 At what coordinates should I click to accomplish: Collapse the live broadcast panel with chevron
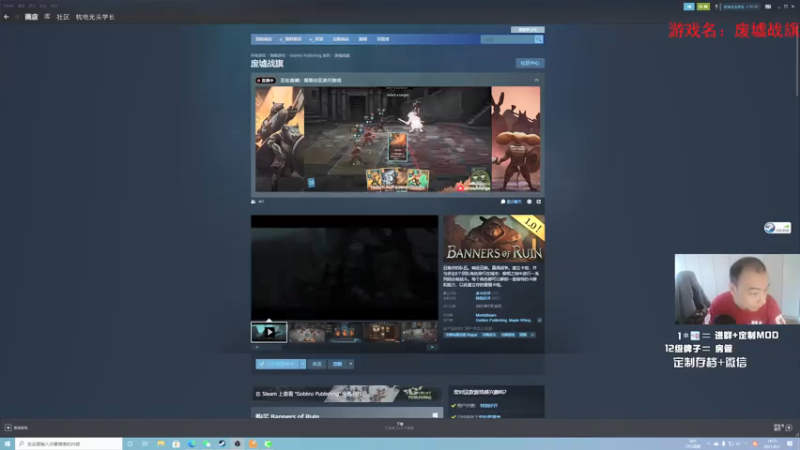click(x=536, y=80)
